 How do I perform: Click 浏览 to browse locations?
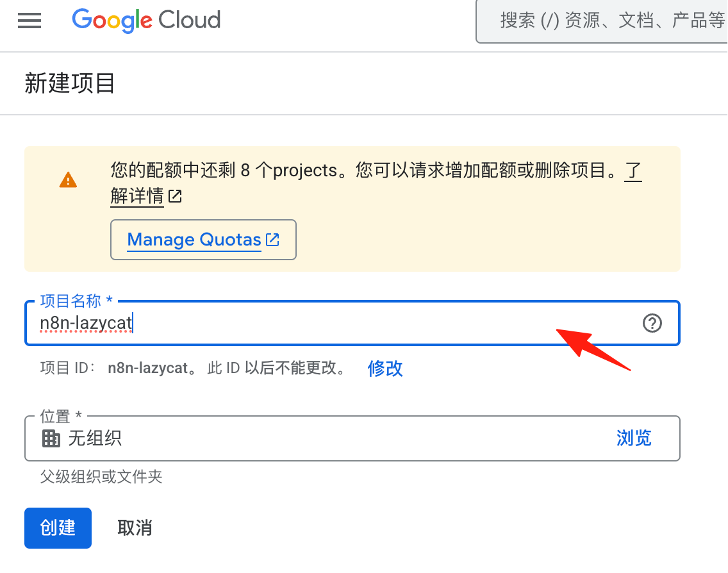pyautogui.click(x=634, y=438)
